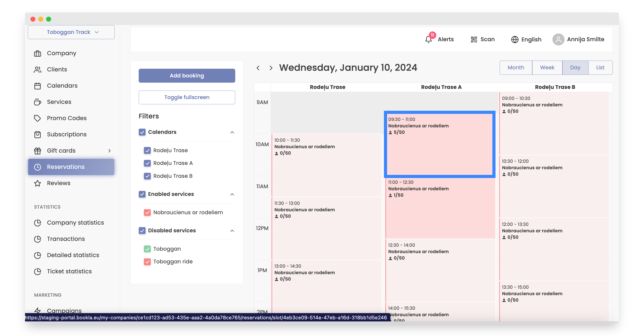The height and width of the screenshot is (336, 644).
Task: Click the Add booking button
Action: (187, 76)
